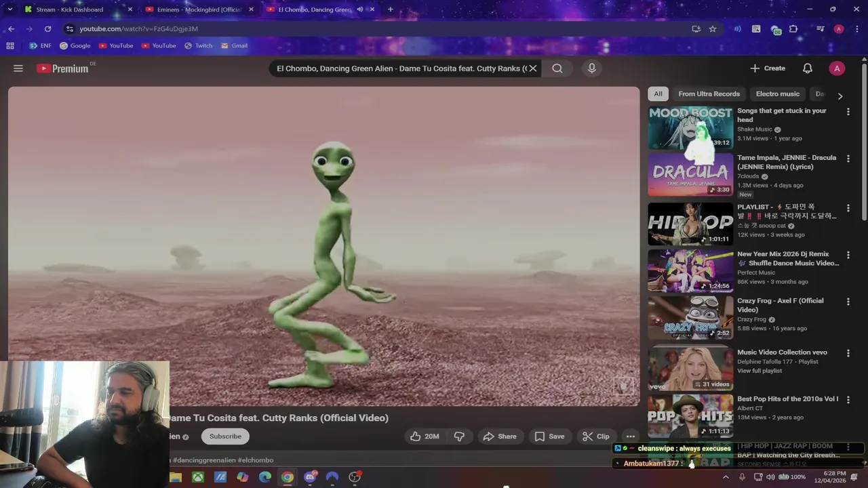Open Microsoft Edge in the taskbar
Image resolution: width=868 pixels, height=488 pixels.
(x=265, y=477)
